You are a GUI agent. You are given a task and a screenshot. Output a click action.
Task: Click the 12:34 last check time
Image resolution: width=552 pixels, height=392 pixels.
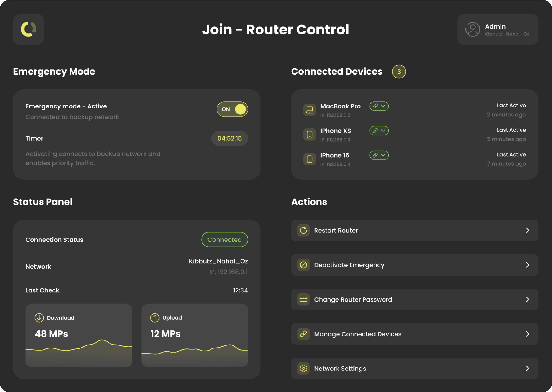pos(240,290)
